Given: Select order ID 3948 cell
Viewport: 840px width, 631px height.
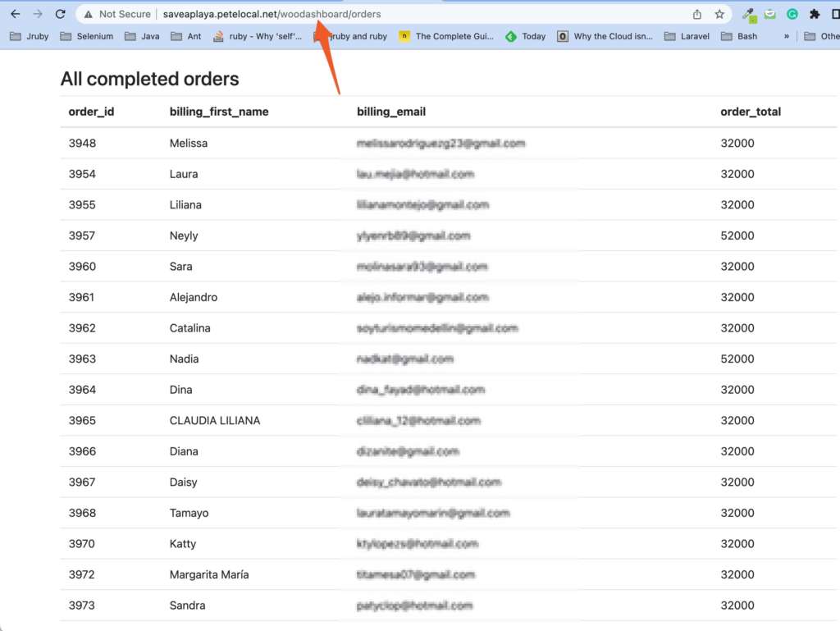Looking at the screenshot, I should pyautogui.click(x=82, y=143).
